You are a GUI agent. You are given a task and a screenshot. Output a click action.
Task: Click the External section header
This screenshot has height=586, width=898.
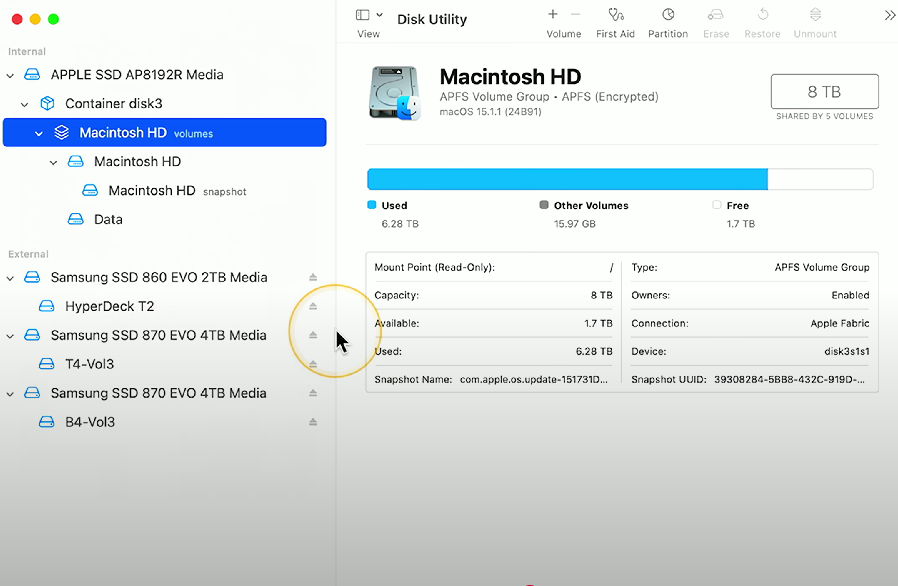[28, 254]
